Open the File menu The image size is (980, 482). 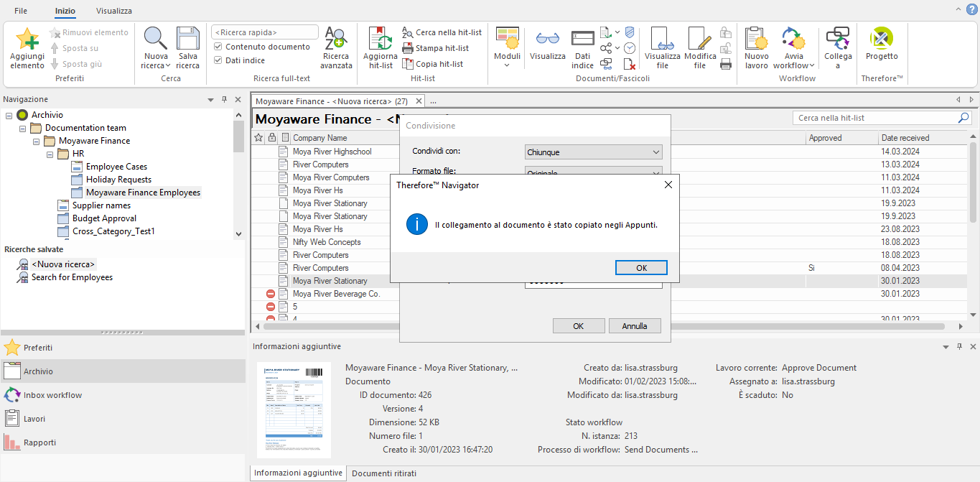pos(21,11)
